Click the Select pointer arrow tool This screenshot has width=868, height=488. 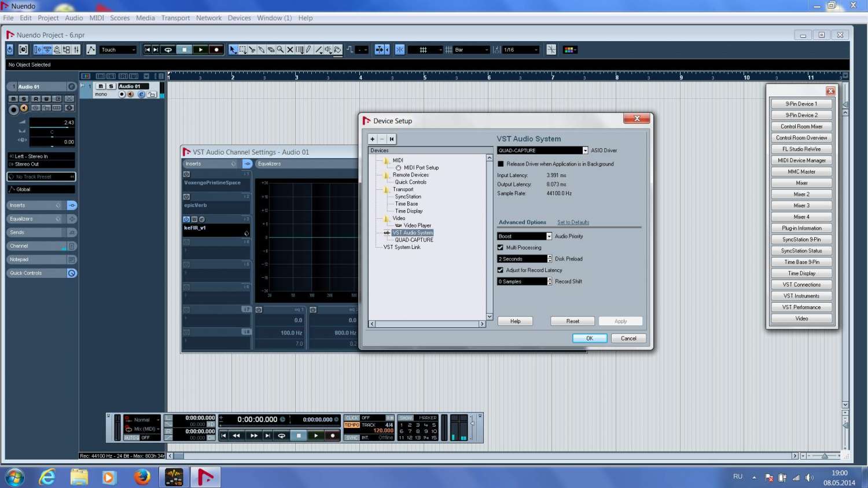[233, 50]
